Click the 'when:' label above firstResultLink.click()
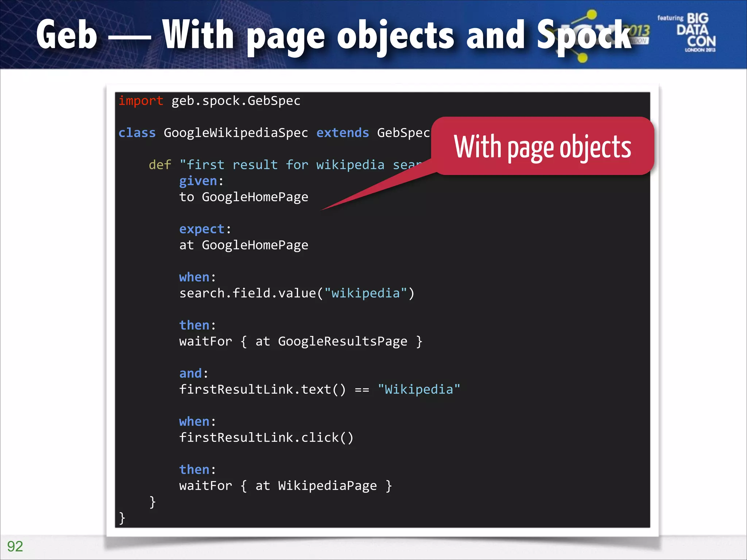The width and height of the screenshot is (747, 560). tap(197, 421)
